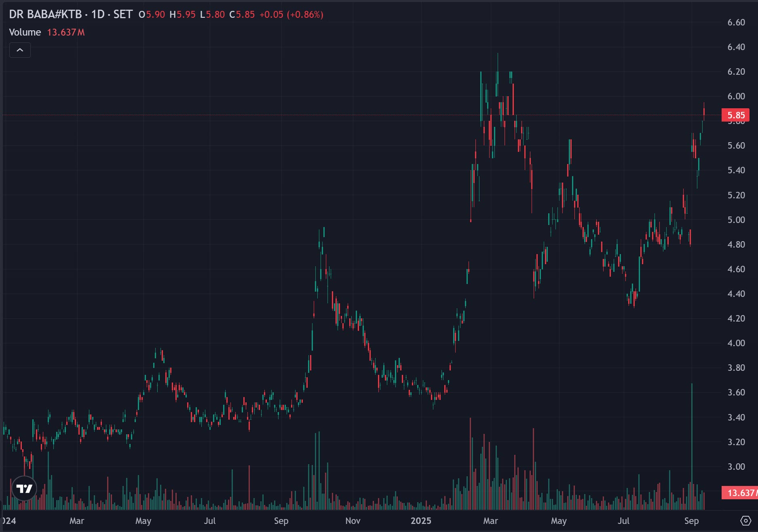Click the 2025 label on the time axis
The height and width of the screenshot is (532, 758).
click(x=421, y=521)
